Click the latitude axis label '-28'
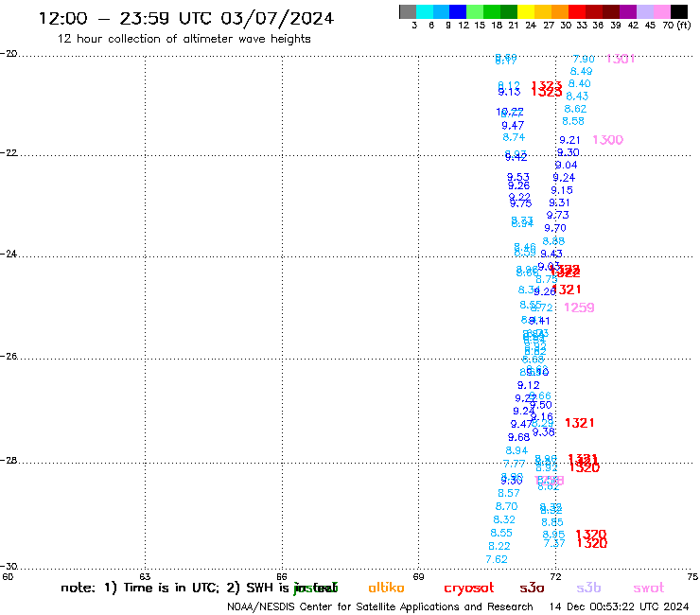Screen dimensions: 700x615 click(9, 460)
